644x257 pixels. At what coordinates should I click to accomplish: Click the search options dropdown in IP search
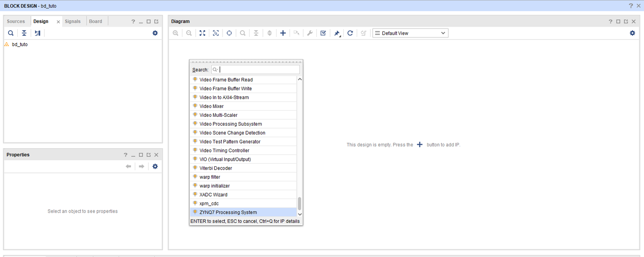click(x=215, y=70)
